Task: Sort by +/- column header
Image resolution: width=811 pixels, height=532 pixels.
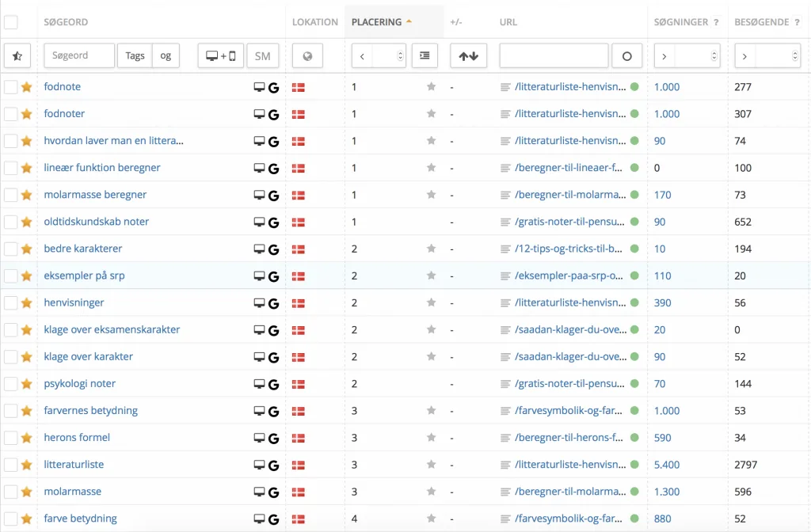Action: click(x=455, y=22)
